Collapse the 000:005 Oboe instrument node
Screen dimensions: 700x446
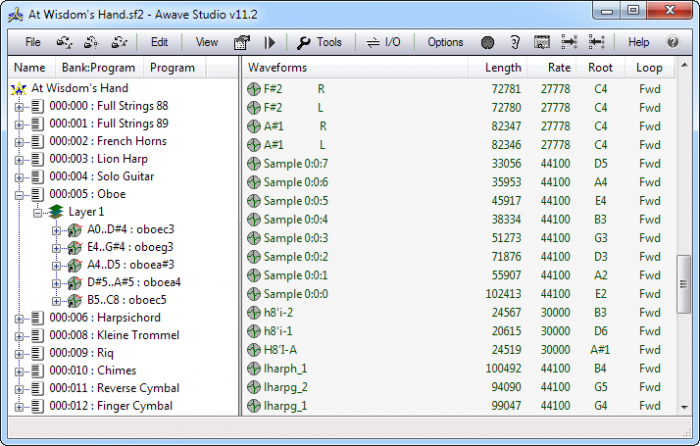tap(19, 194)
